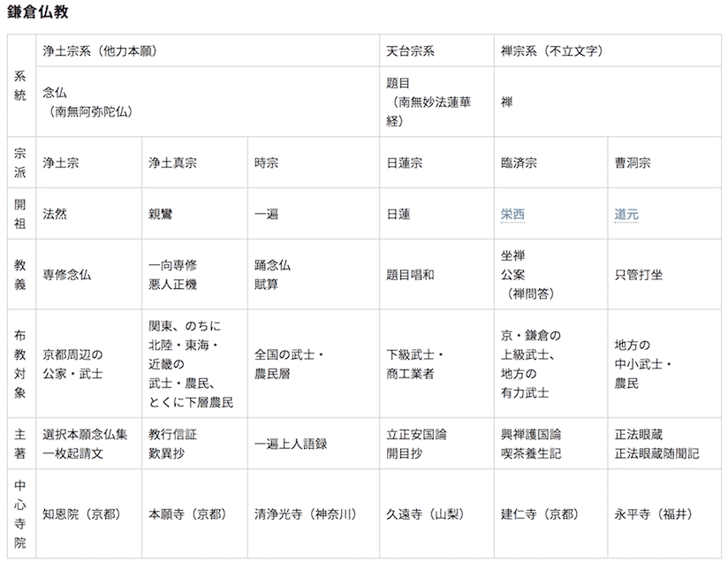The height and width of the screenshot is (563, 728).
Task: Click the 教行信証 歎異抄 cell
Action: 194,444
